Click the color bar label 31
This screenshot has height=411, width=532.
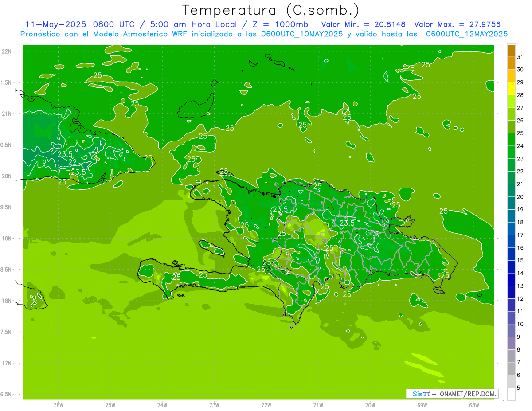coord(520,57)
